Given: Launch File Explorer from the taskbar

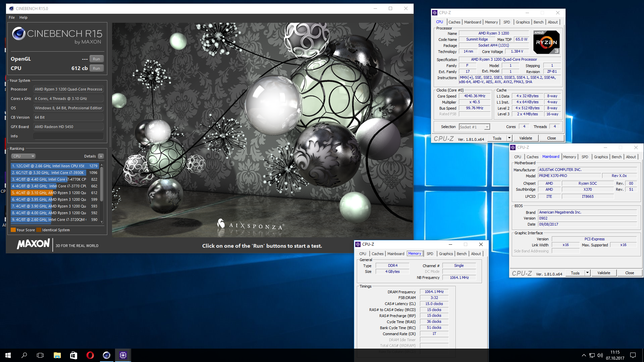Looking at the screenshot, I should coord(57,355).
